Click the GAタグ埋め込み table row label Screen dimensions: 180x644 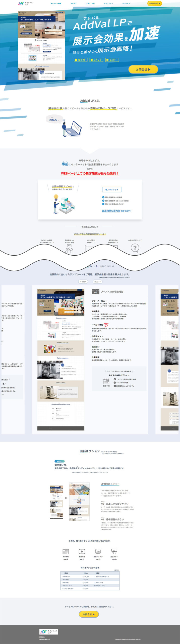click(x=68, y=589)
